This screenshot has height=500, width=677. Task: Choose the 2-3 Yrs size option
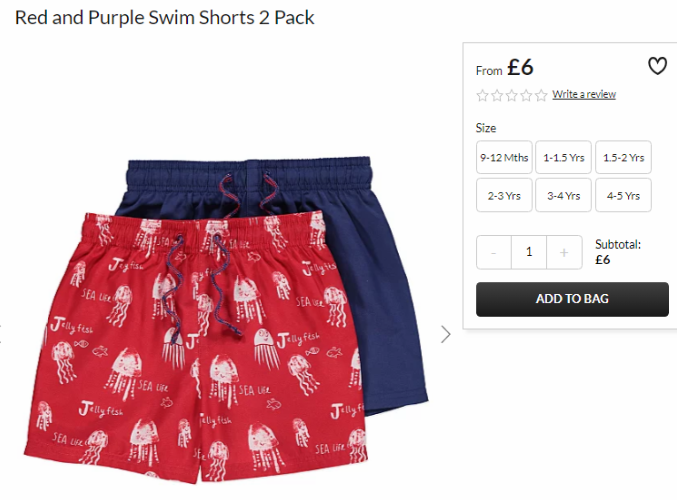(504, 195)
